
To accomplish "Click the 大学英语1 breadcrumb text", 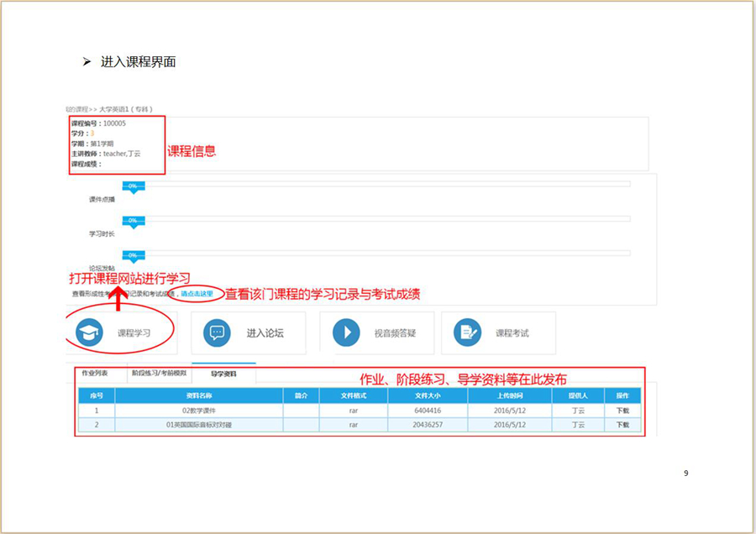I will pyautogui.click(x=119, y=109).
